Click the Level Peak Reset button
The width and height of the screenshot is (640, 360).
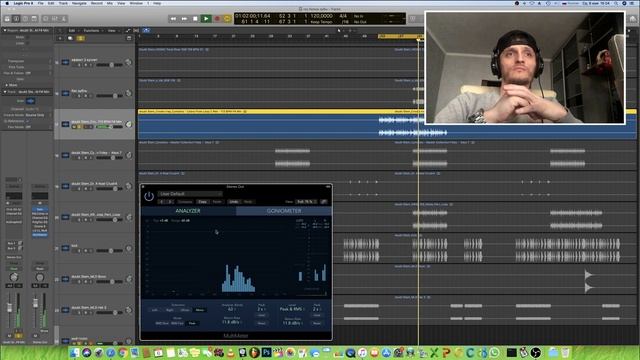317,323
